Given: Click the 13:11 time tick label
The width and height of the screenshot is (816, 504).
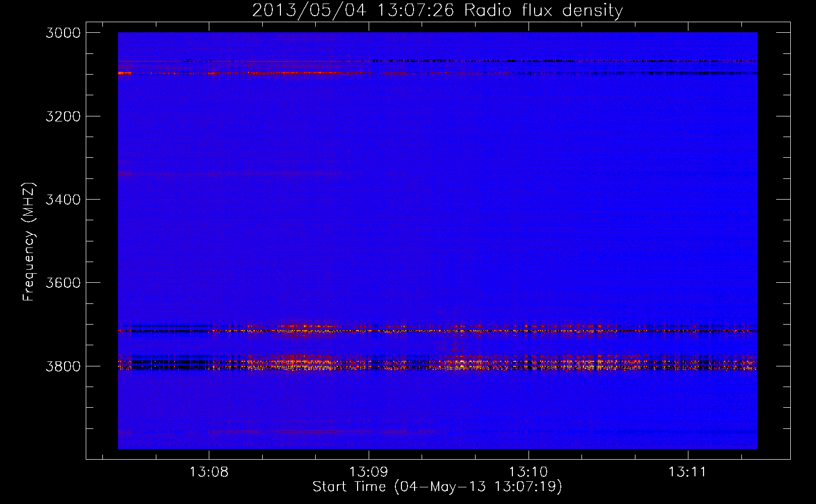Looking at the screenshot, I should click(x=687, y=472).
